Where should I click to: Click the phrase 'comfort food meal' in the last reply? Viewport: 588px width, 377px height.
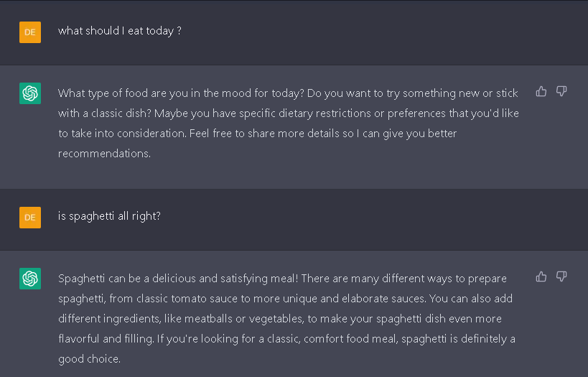click(x=350, y=339)
